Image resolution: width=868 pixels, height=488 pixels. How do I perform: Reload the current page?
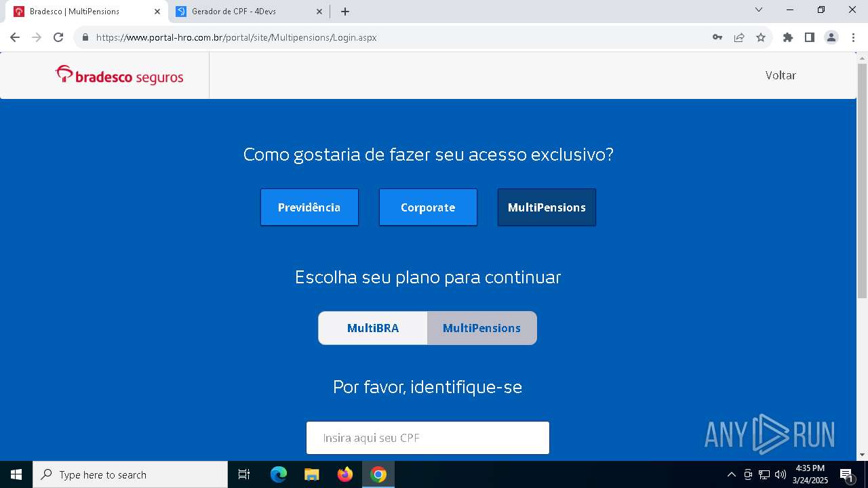pyautogui.click(x=58, y=37)
